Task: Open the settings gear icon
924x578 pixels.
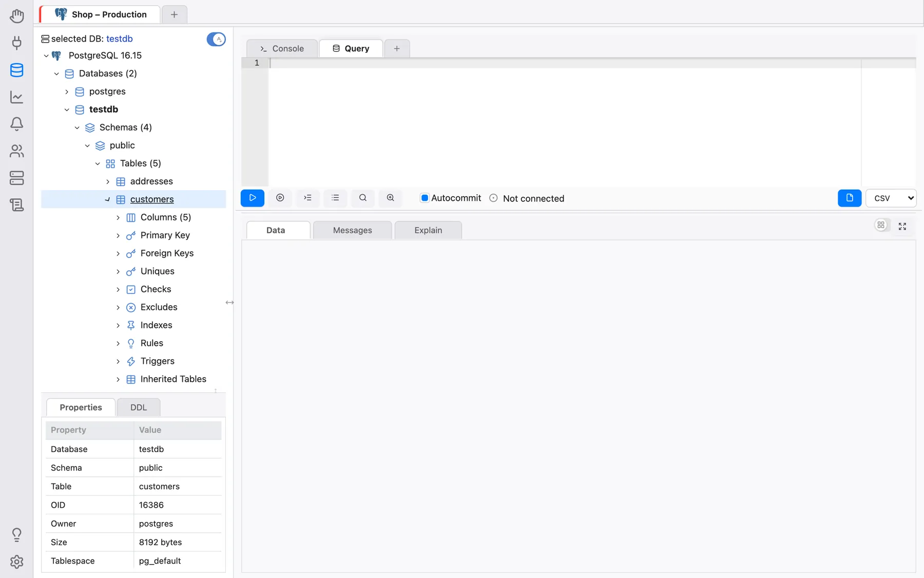Action: click(x=16, y=562)
